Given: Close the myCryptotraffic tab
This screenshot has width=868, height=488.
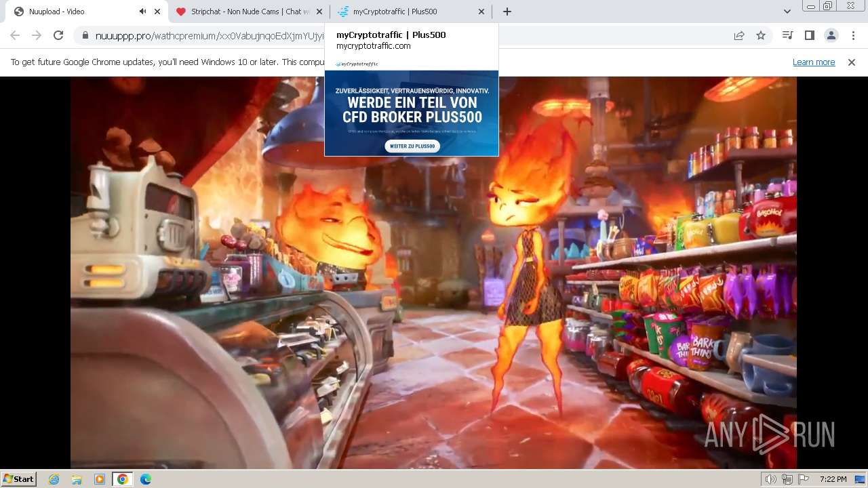Looking at the screenshot, I should (481, 12).
